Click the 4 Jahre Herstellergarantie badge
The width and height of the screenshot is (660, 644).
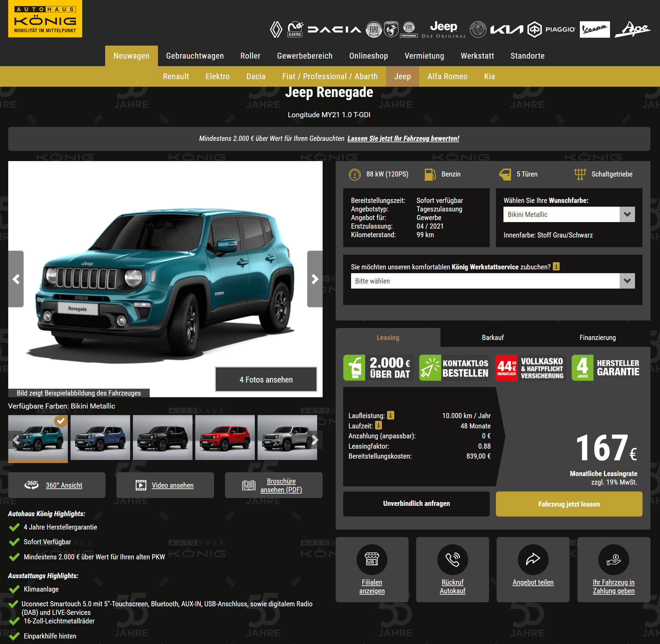point(607,367)
